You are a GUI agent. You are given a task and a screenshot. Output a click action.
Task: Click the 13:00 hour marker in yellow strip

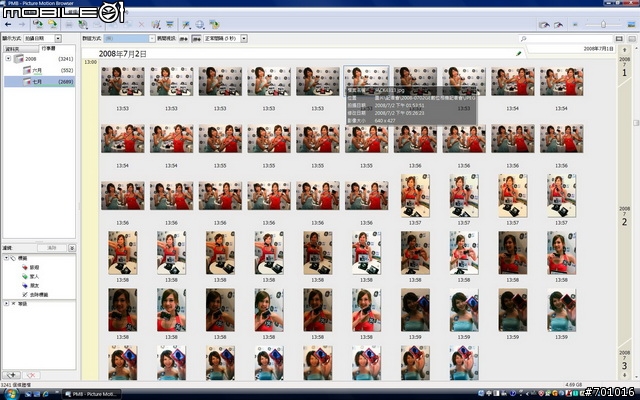click(91, 62)
